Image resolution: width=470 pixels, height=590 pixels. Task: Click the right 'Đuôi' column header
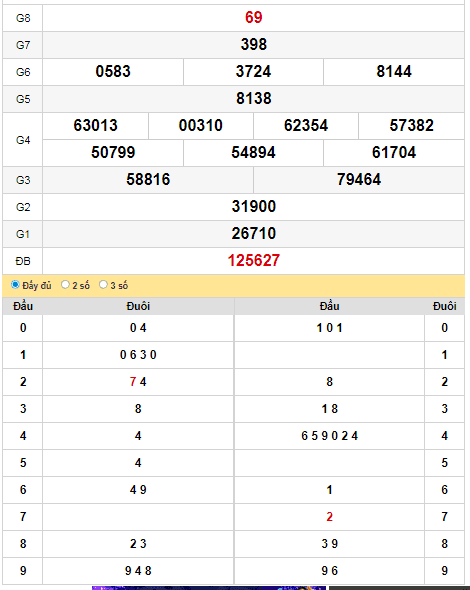click(445, 306)
